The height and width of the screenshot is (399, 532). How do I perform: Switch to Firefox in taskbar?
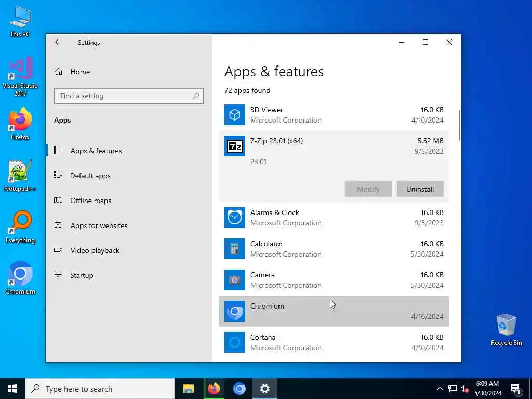(214, 389)
